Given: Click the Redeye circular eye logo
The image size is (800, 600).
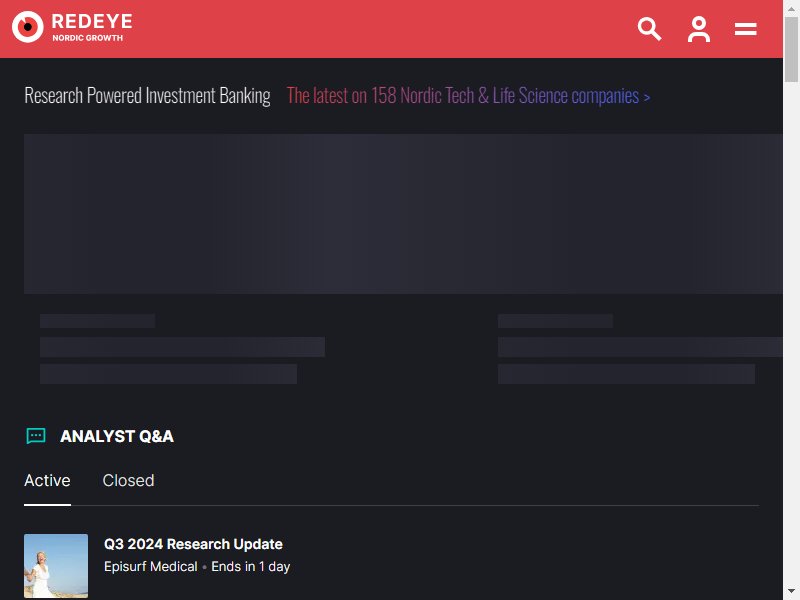Looking at the screenshot, I should pyautogui.click(x=28, y=27).
